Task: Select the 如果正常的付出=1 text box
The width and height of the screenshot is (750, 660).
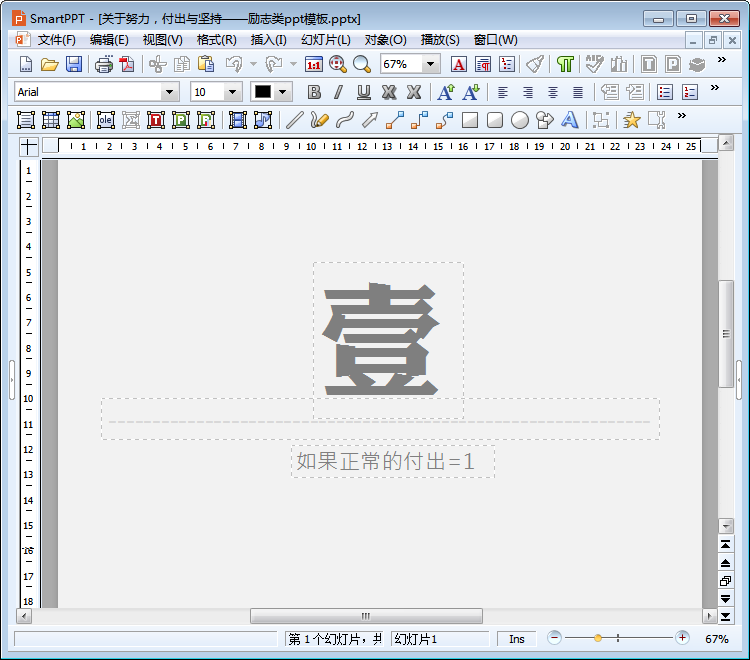Action: tap(393, 462)
